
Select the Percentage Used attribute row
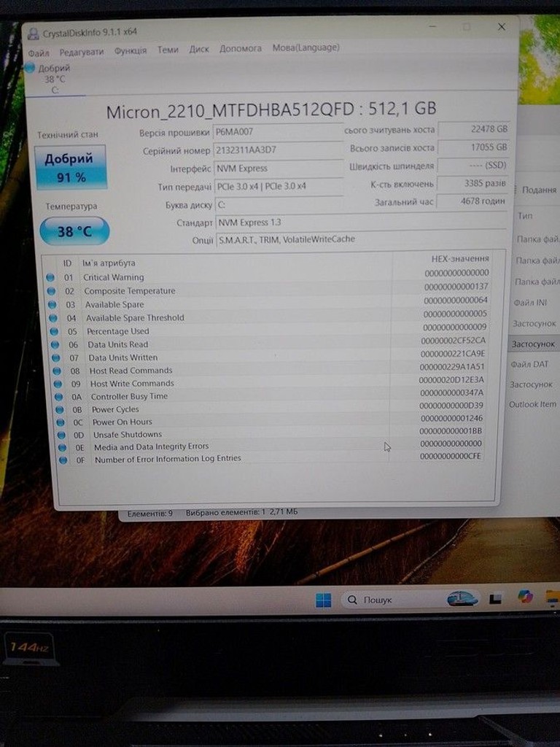click(268, 329)
